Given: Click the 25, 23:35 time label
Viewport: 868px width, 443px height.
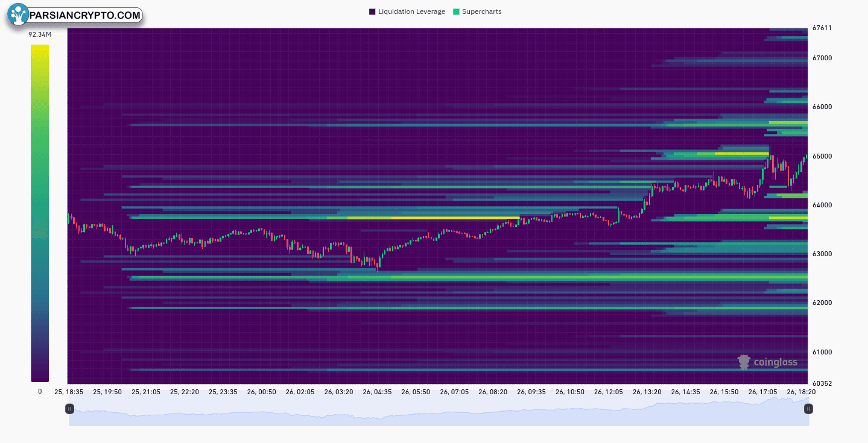Looking at the screenshot, I should [x=223, y=392].
